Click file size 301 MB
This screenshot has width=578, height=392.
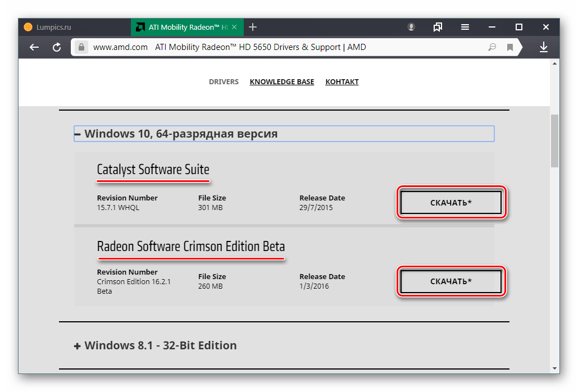click(211, 208)
